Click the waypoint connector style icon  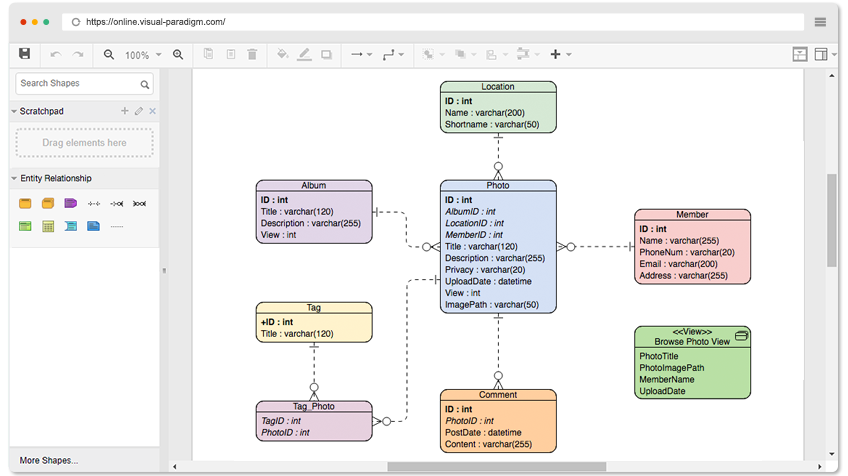point(388,55)
